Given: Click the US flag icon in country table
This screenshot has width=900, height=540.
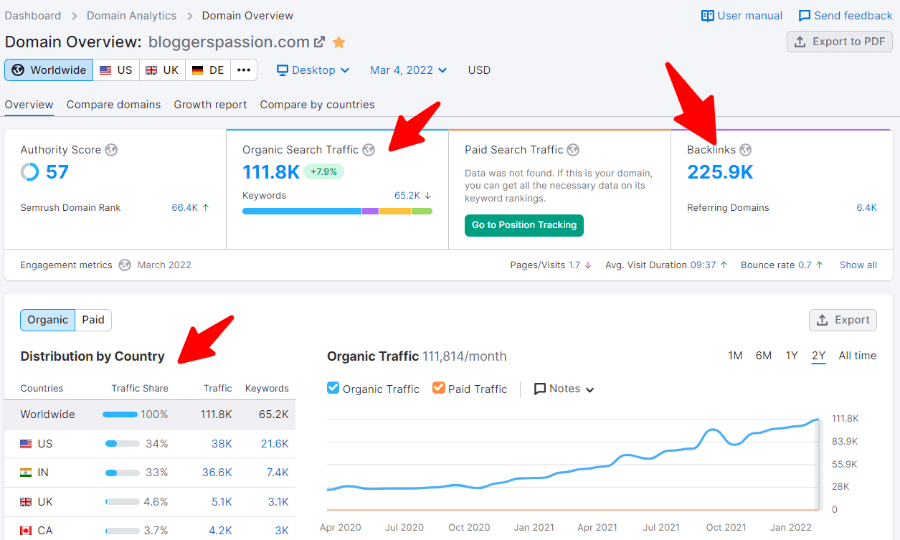Looking at the screenshot, I should tap(26, 444).
